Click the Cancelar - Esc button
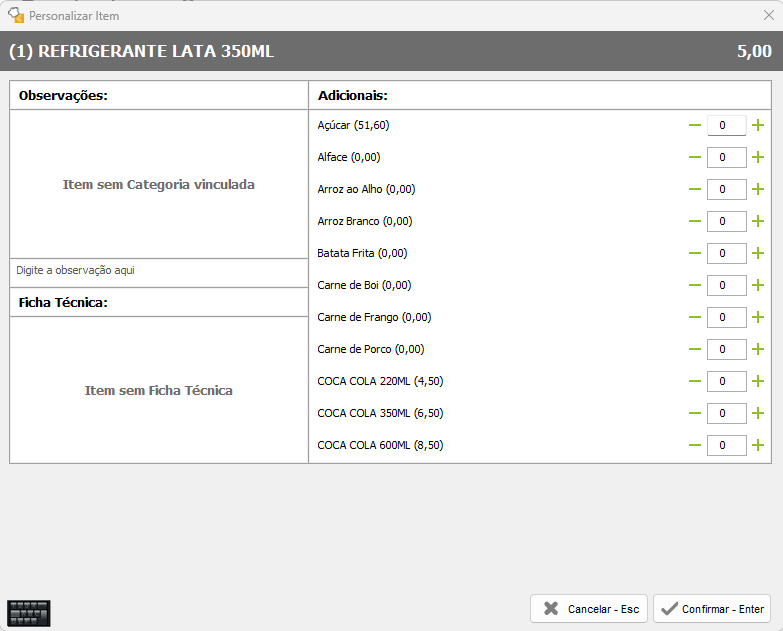The width and height of the screenshot is (783, 631). (x=589, y=609)
